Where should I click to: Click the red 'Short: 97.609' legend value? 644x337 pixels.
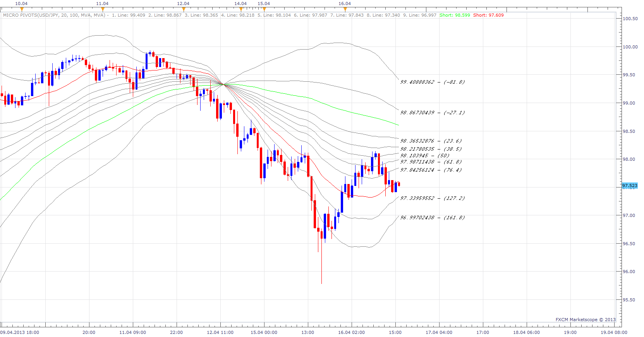pos(488,15)
